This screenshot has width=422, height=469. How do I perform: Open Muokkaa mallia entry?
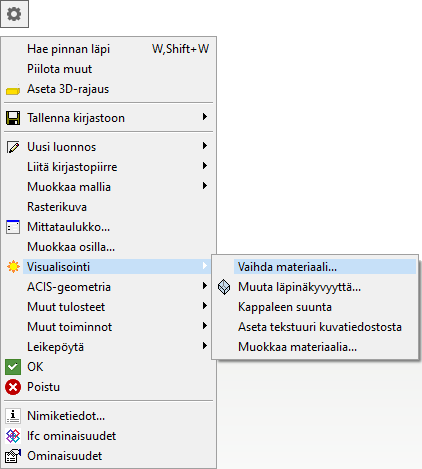point(108,187)
